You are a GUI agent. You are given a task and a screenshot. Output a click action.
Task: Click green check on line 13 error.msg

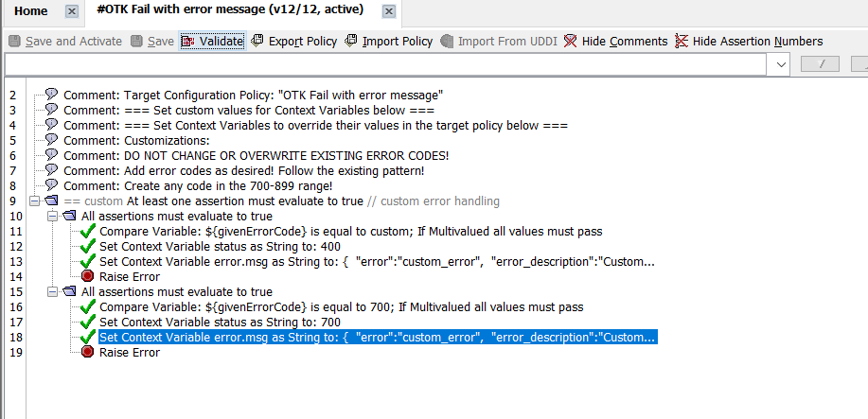(x=88, y=261)
